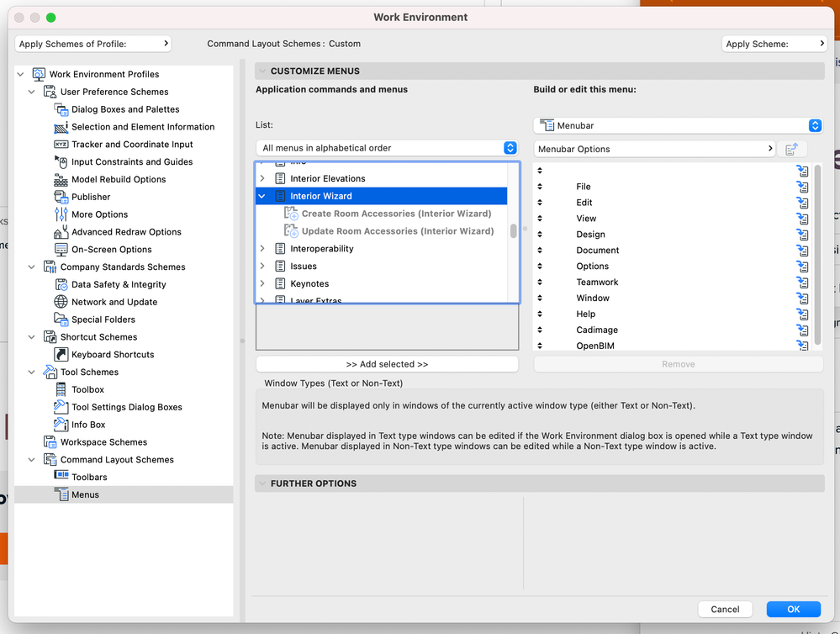This screenshot has height=634, width=840.
Task: Collapse the Shortcut Schemes group
Action: (32, 337)
